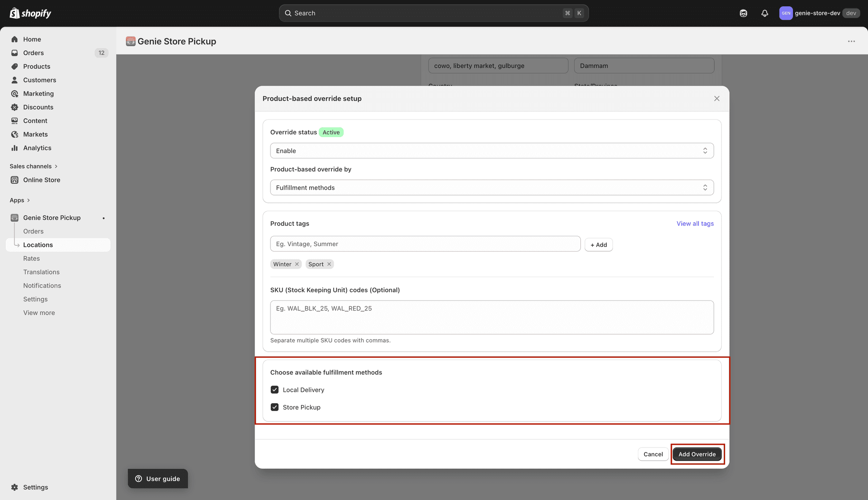Click the Content icon in sidebar
Viewport: 868px width, 500px height.
(x=14, y=121)
